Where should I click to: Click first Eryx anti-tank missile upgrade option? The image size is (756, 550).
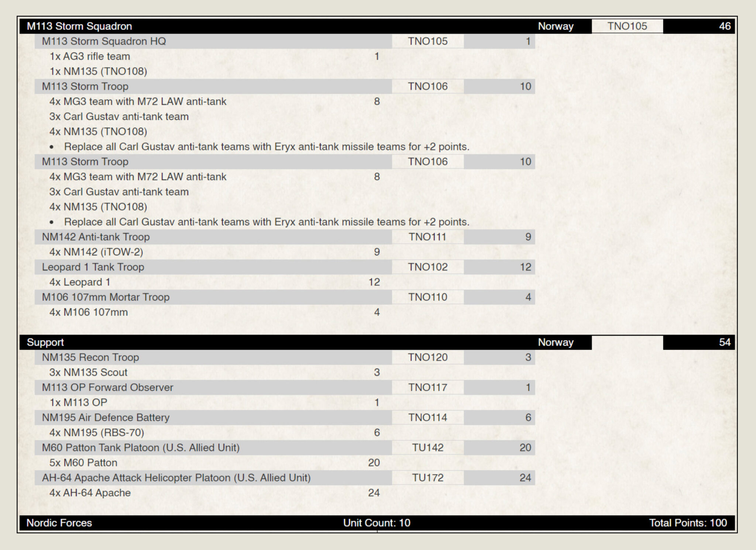point(267,147)
